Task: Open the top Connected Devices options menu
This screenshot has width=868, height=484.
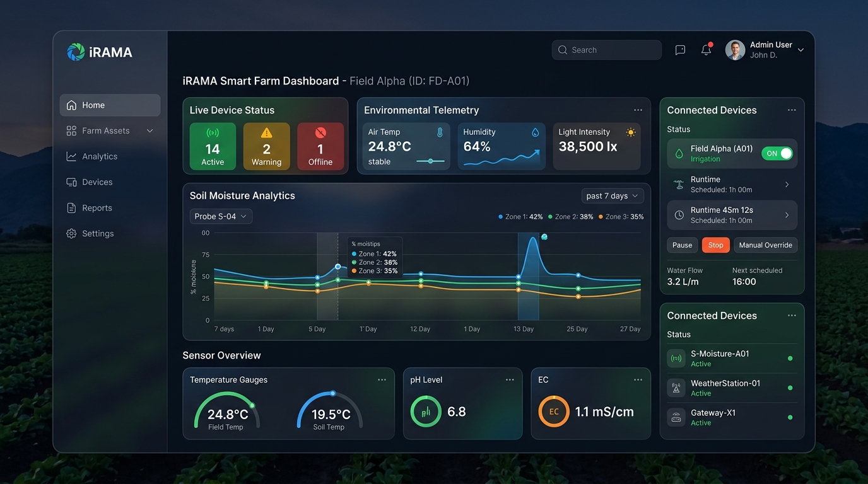Action: click(792, 110)
